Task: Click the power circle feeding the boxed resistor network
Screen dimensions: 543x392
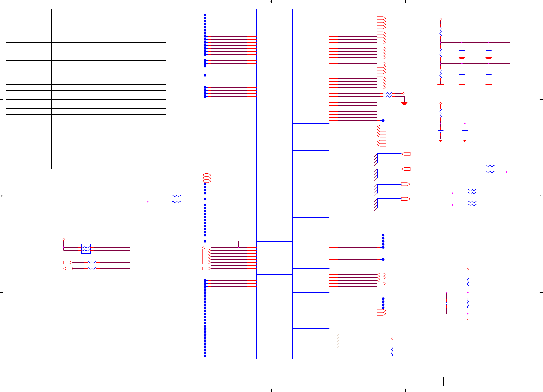Action: click(x=64, y=239)
